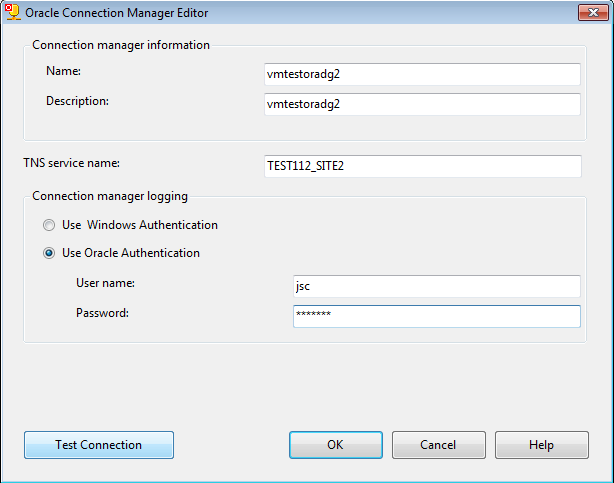Open Help for this dialog

[541, 445]
